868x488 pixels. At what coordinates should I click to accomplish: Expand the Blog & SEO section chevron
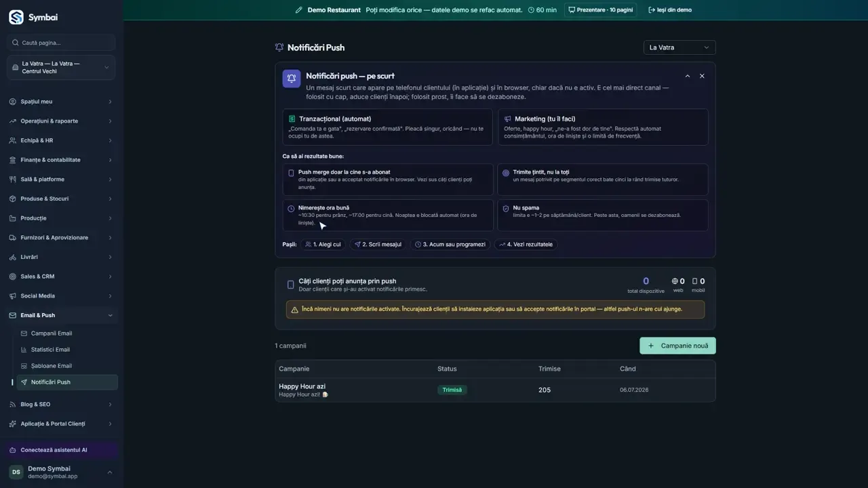pyautogui.click(x=110, y=405)
